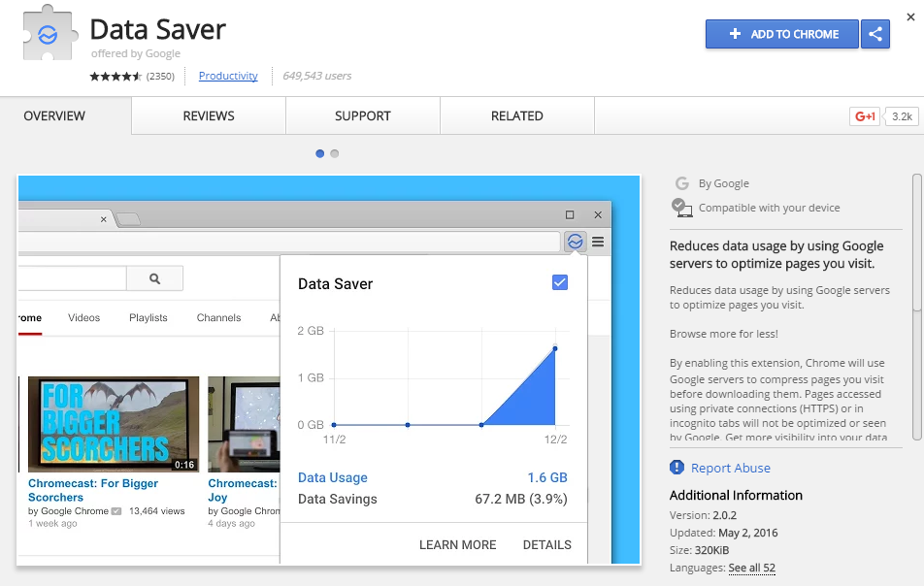Click the For Bigger Scorchers video thumbnail
Viewport: 924px width, 586px height.
point(114,424)
